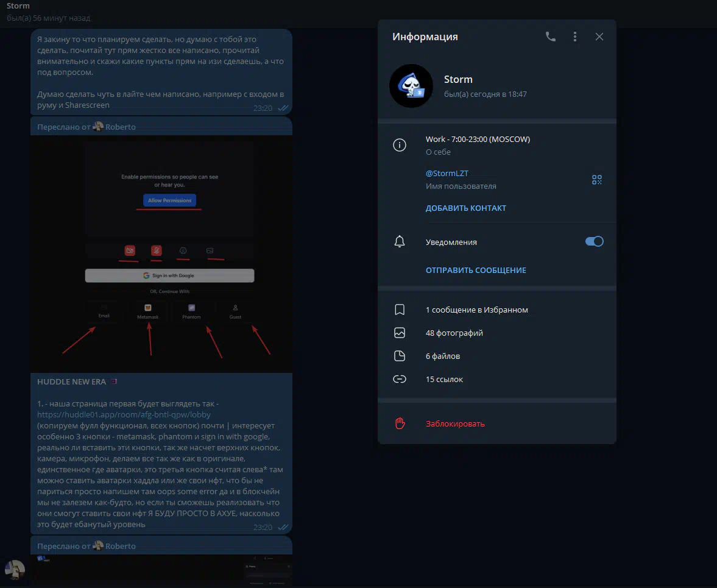
Task: Close the Информация panel
Action: point(599,37)
